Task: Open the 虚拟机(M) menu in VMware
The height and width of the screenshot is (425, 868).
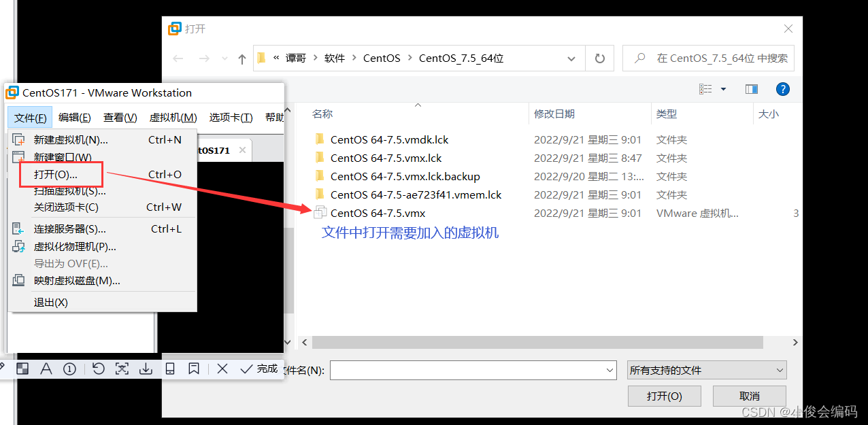Action: click(173, 118)
